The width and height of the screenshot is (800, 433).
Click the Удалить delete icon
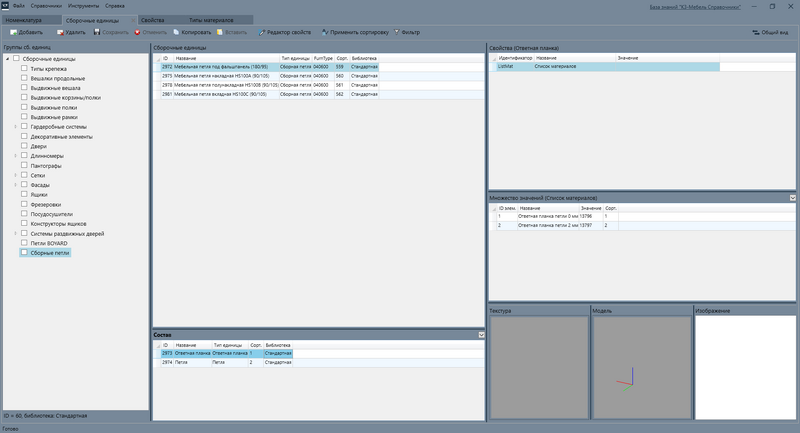point(60,32)
